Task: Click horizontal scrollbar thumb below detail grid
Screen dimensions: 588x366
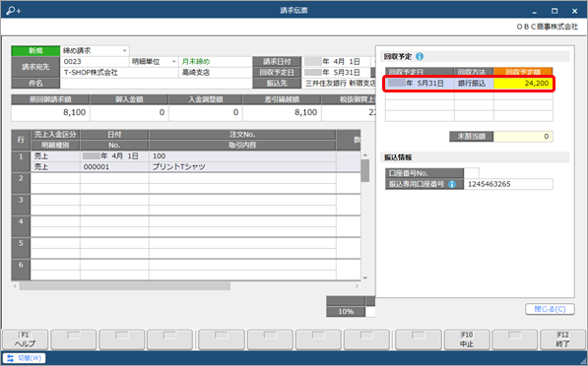Action: (125, 286)
